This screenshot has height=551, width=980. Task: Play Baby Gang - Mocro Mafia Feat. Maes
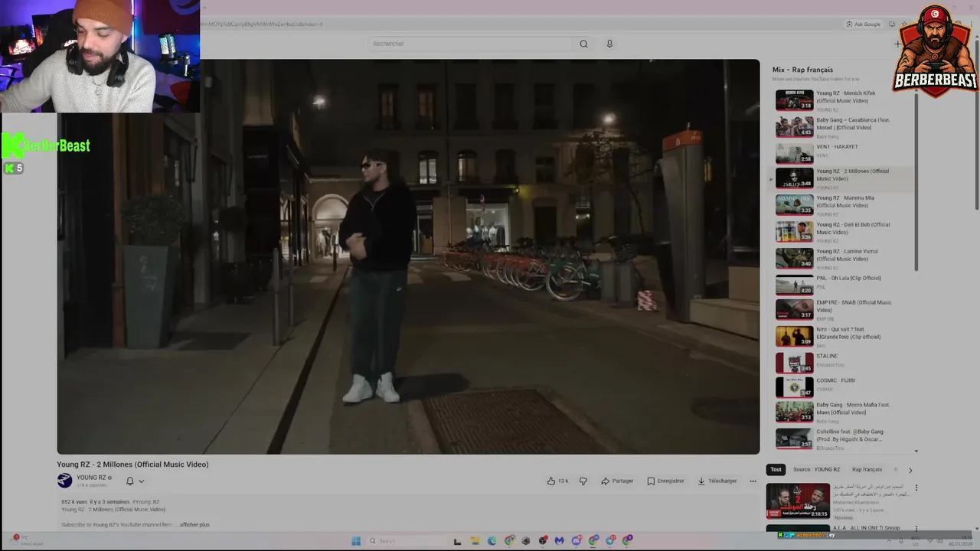[845, 412]
